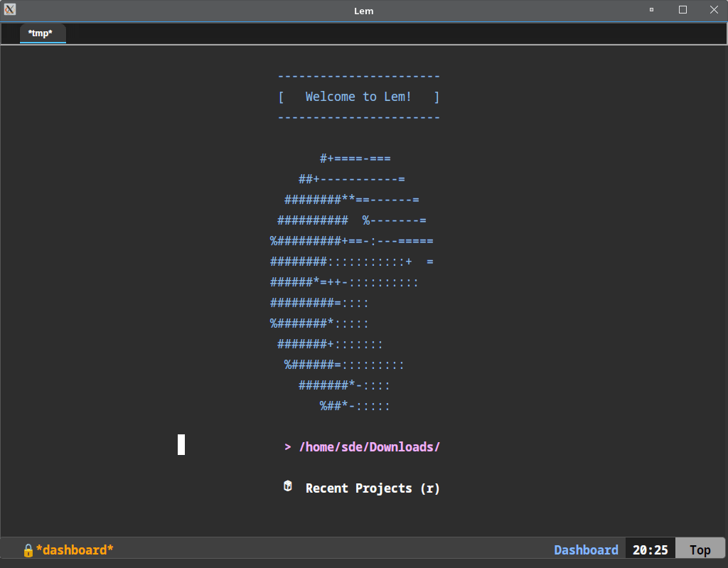The width and height of the screenshot is (728, 568).
Task: Click the Lem window title text
Action: [x=363, y=11]
